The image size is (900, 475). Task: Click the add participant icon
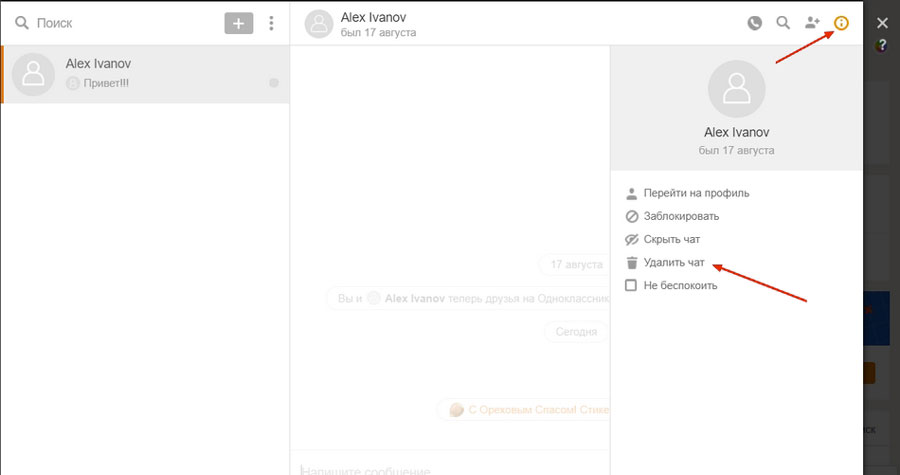(x=813, y=23)
